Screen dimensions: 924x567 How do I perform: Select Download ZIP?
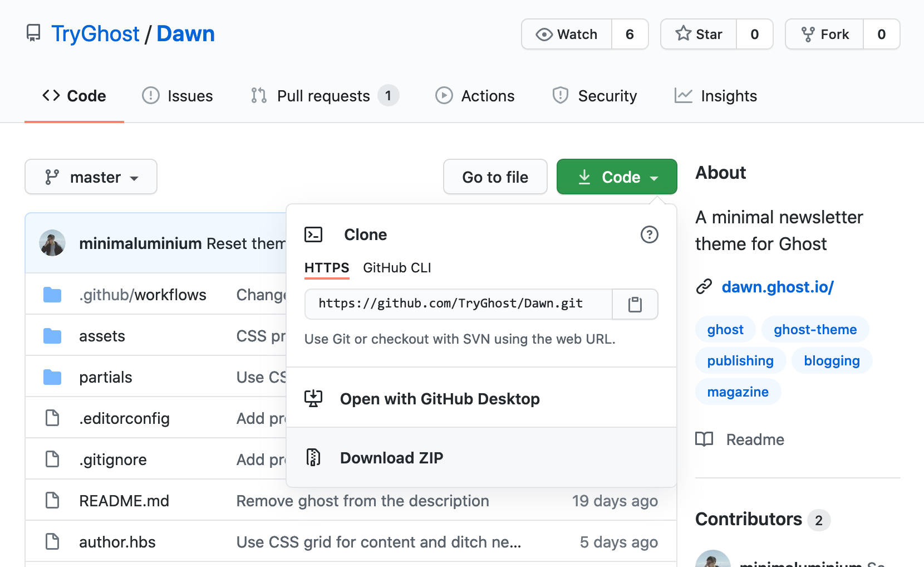click(481, 458)
